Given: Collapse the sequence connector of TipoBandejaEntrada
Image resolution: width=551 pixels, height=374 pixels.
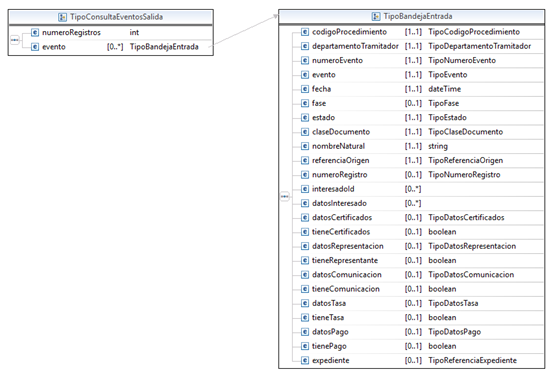Looking at the screenshot, I should 285,196.
